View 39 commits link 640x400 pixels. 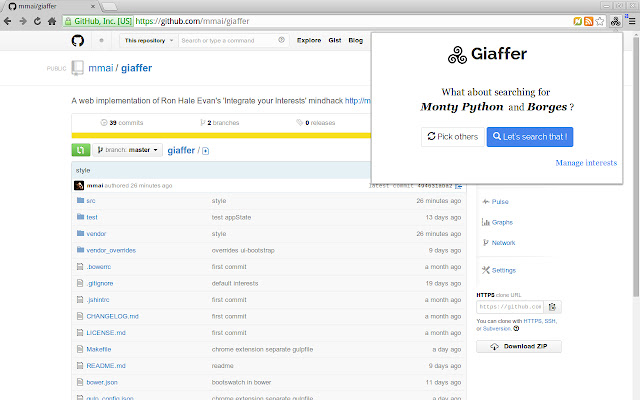(122, 123)
